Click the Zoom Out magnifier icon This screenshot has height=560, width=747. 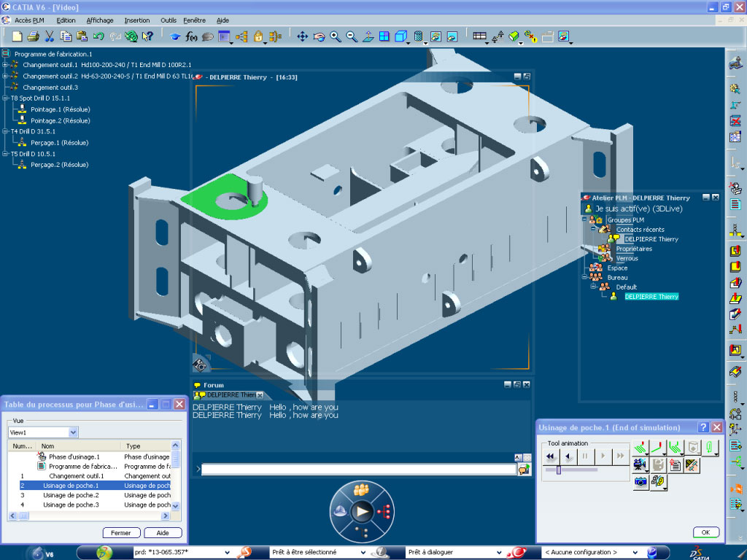tap(352, 36)
